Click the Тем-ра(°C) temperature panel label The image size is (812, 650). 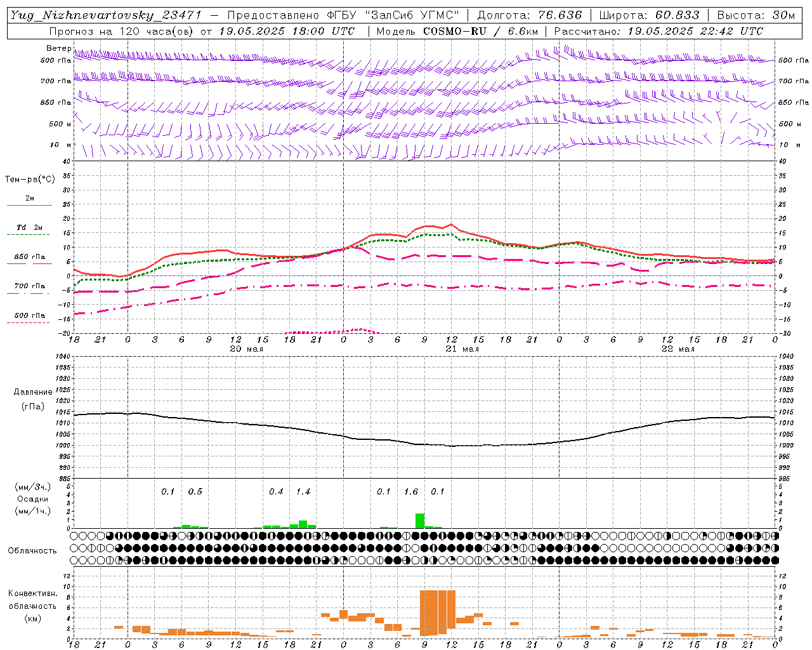click(x=30, y=180)
